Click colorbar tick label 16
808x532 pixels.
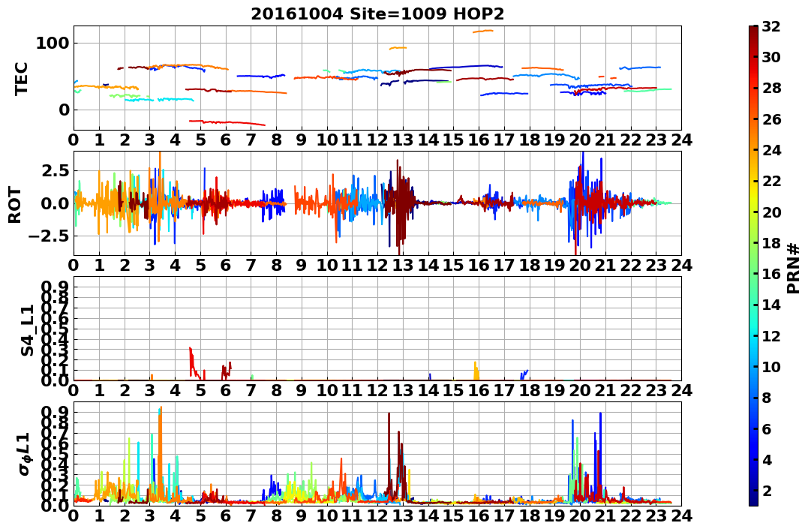(771, 274)
